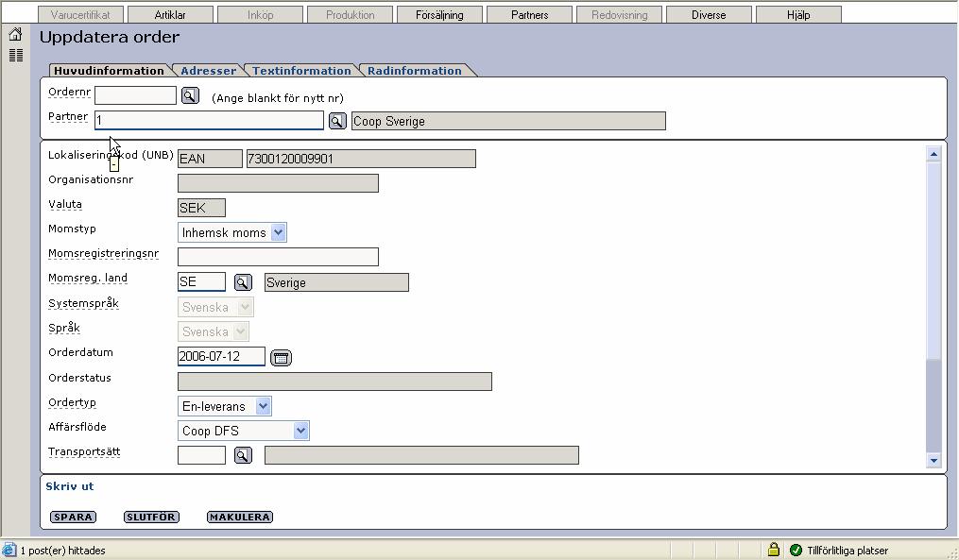Click the 'Uppdatera order' heading

(x=110, y=37)
